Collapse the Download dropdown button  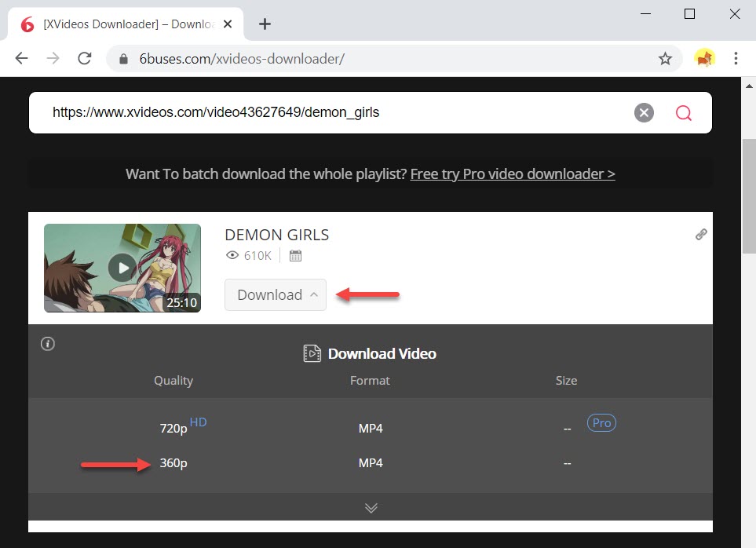pyautogui.click(x=276, y=294)
